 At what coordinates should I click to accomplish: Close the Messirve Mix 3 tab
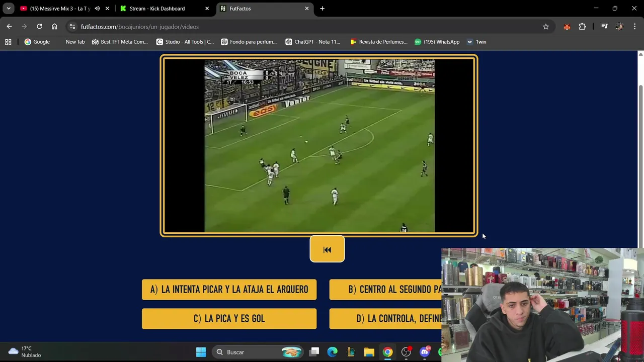(x=107, y=9)
